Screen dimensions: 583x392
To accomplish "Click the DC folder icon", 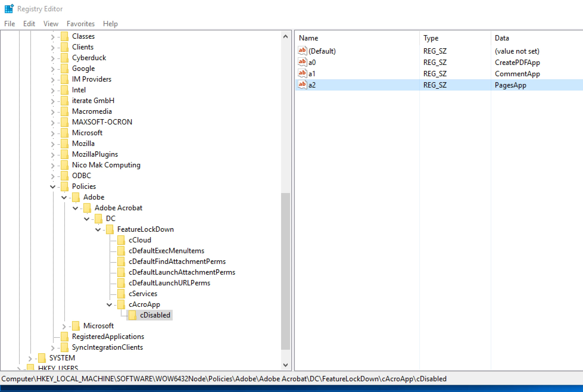I will pos(98,219).
